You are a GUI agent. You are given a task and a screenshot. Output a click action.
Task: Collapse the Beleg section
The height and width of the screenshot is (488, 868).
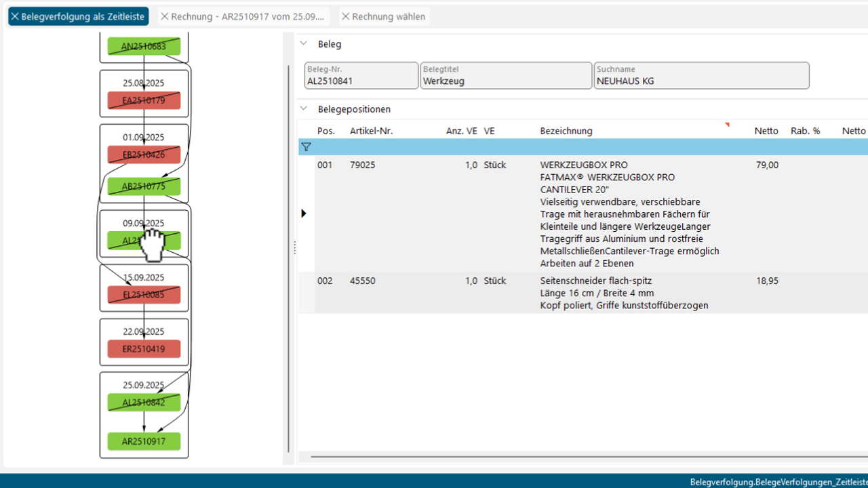pyautogui.click(x=304, y=44)
